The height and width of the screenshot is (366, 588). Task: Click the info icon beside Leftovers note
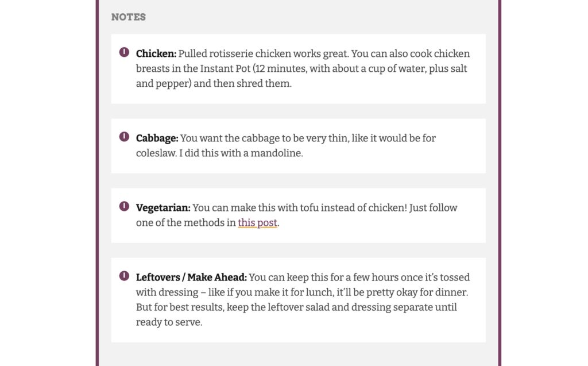pos(124,276)
